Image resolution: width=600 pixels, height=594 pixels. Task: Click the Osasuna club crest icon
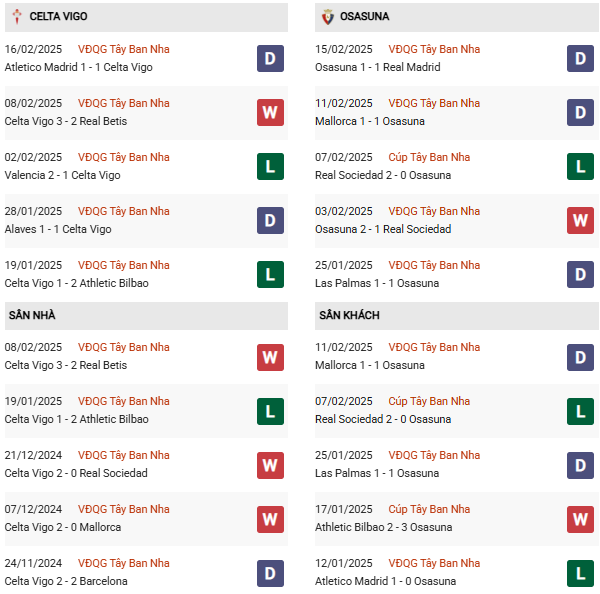coord(328,17)
